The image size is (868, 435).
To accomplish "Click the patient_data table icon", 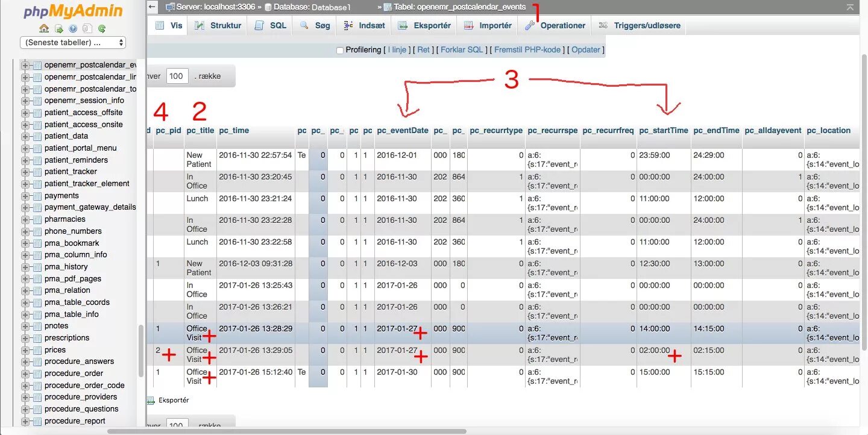I will point(37,136).
